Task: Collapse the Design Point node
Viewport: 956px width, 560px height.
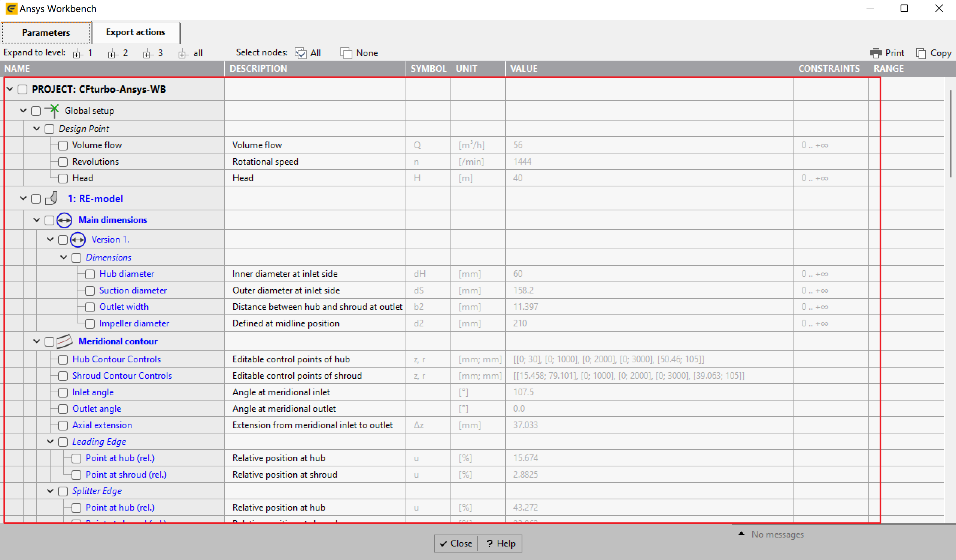Action: 37,128
